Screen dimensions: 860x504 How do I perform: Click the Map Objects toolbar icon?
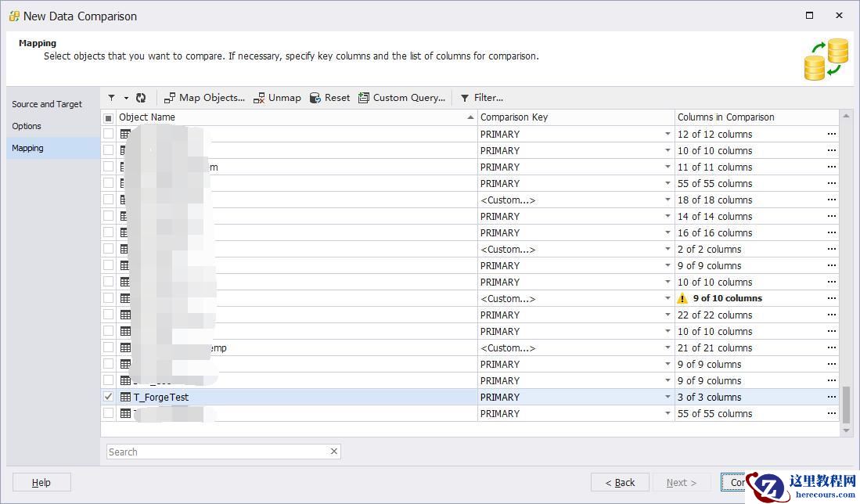[x=170, y=98]
